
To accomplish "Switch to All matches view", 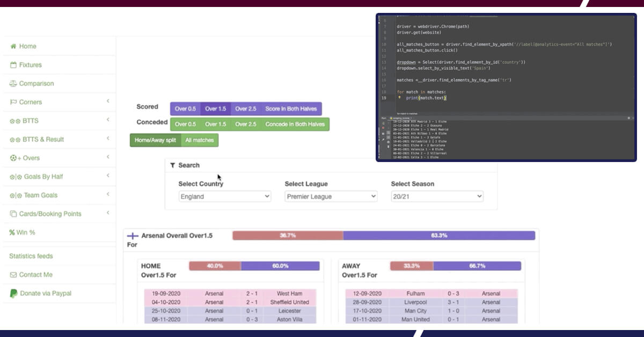I will click(x=199, y=140).
